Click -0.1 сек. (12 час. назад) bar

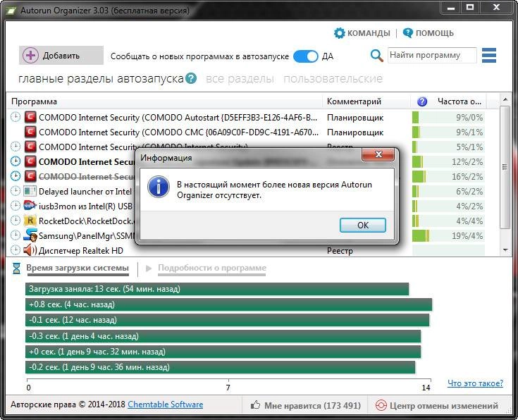coord(227,320)
